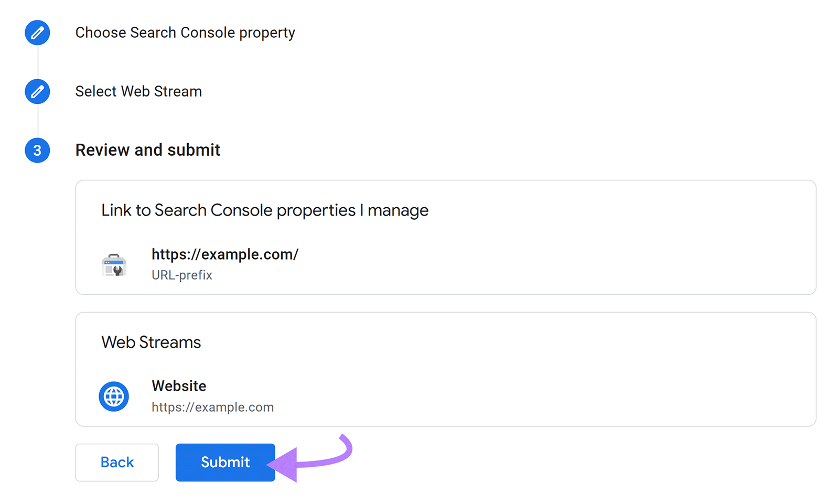839x504 pixels.
Task: Click the Back button
Action: point(116,462)
